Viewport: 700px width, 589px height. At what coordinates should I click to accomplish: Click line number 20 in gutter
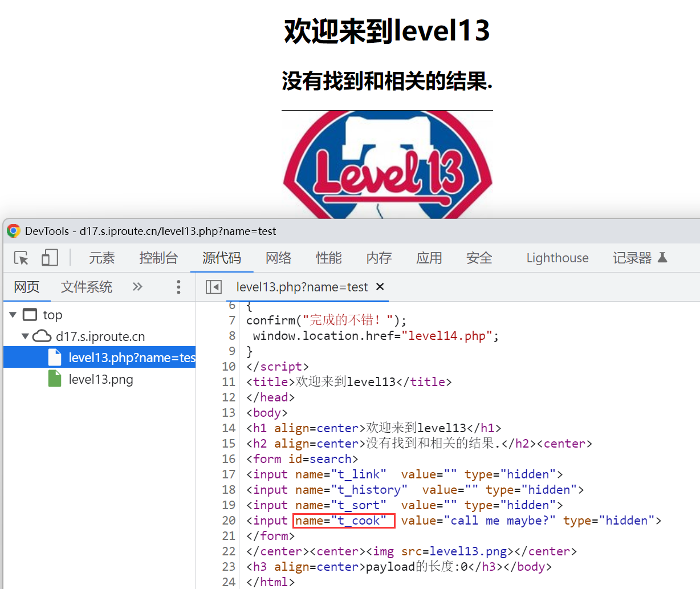tap(229, 521)
